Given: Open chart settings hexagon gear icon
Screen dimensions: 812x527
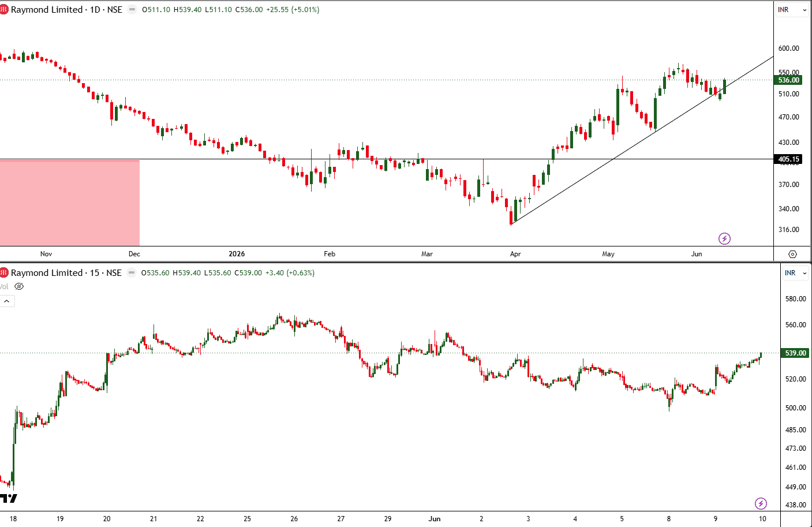Looking at the screenshot, I should pos(792,254).
